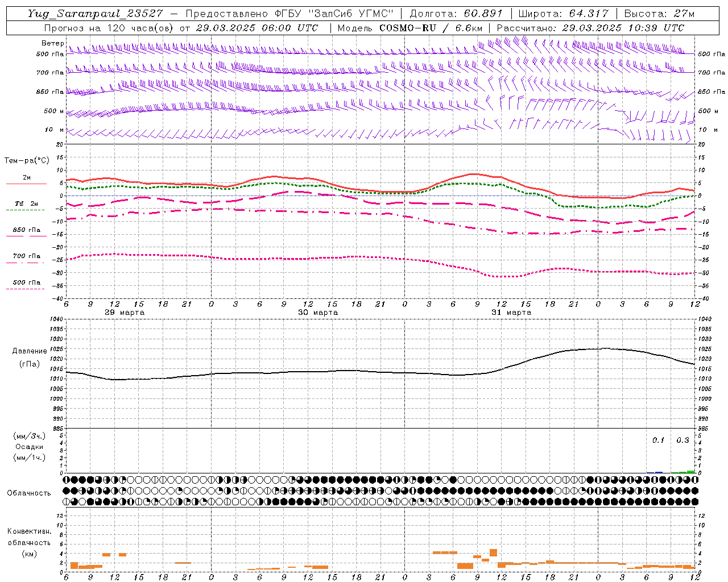728x582 pixels.
Task: Click the blue dashed Td legend line
Action: click(25, 210)
